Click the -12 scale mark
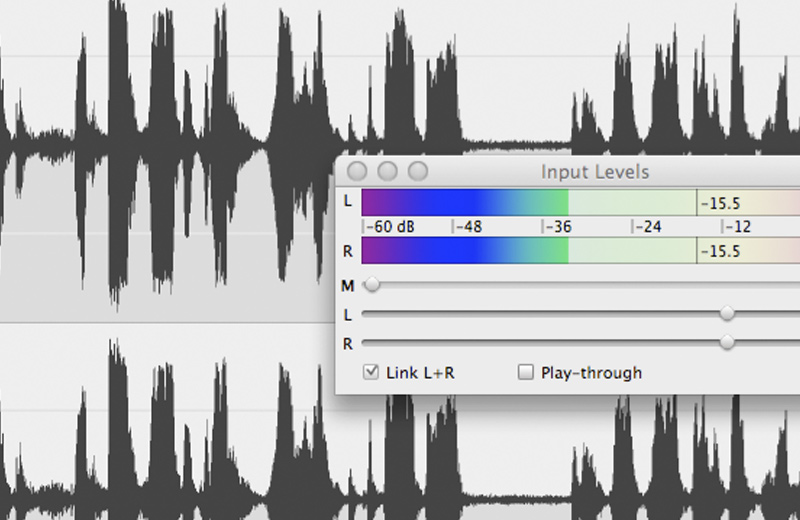Screen dimensions: 800x520 coord(738,227)
